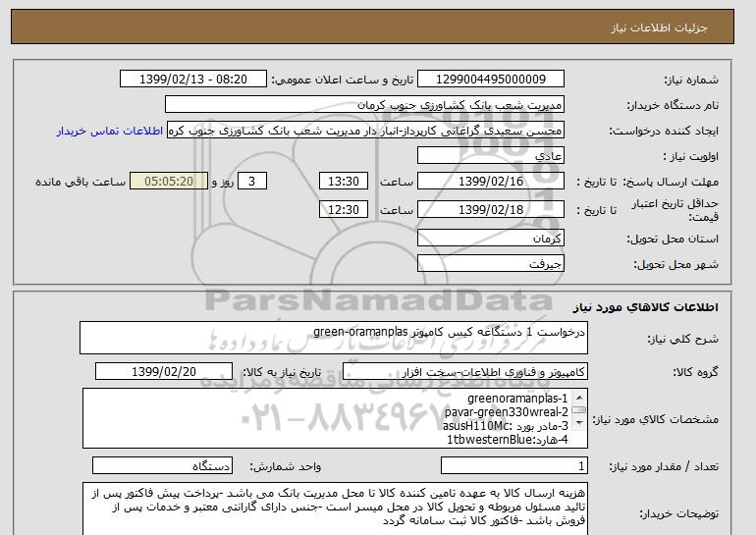Click the price validity date 1399/02/18
Screen dimensions: 756x535
tap(491, 210)
